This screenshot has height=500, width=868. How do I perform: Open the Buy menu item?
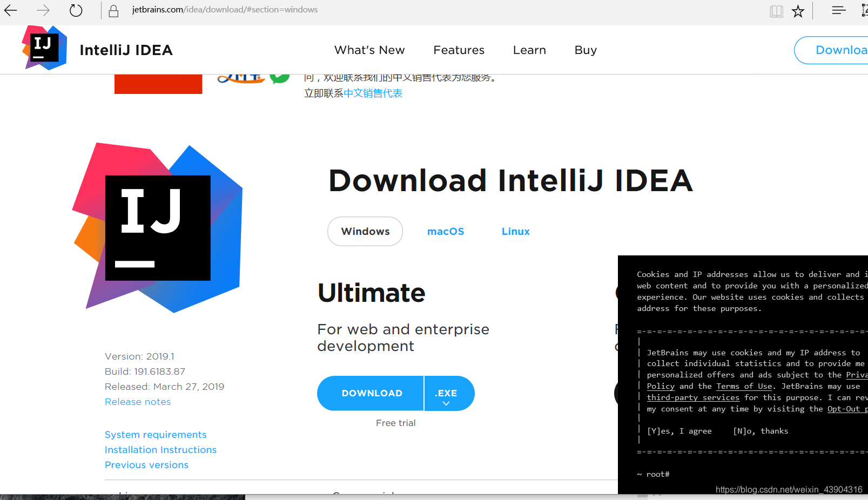click(586, 50)
